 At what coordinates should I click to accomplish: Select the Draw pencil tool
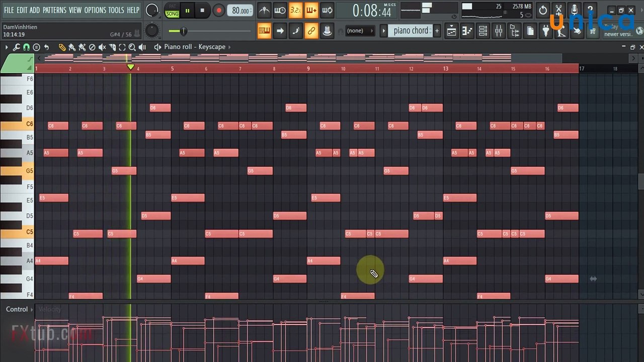(62, 47)
